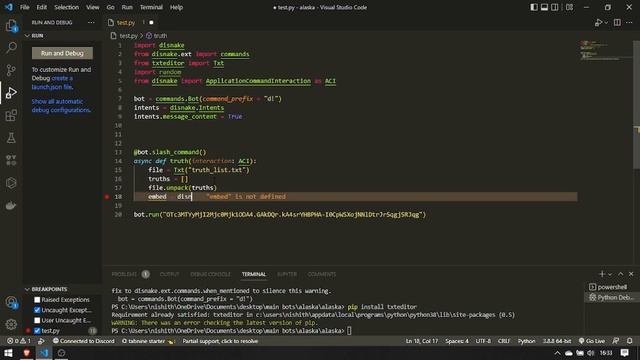Open the Terminal menu
Image resolution: width=640 pixels, height=360 pixels.
tap(151, 7)
